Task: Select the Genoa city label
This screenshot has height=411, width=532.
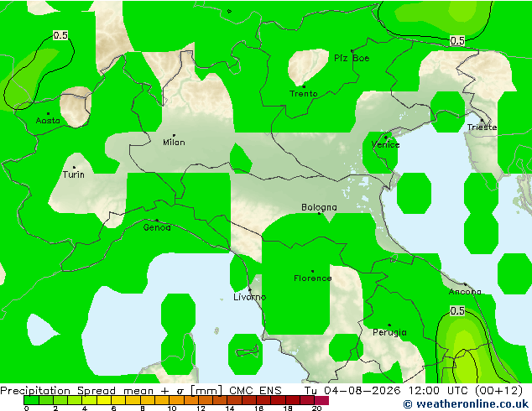Action: coord(157,227)
